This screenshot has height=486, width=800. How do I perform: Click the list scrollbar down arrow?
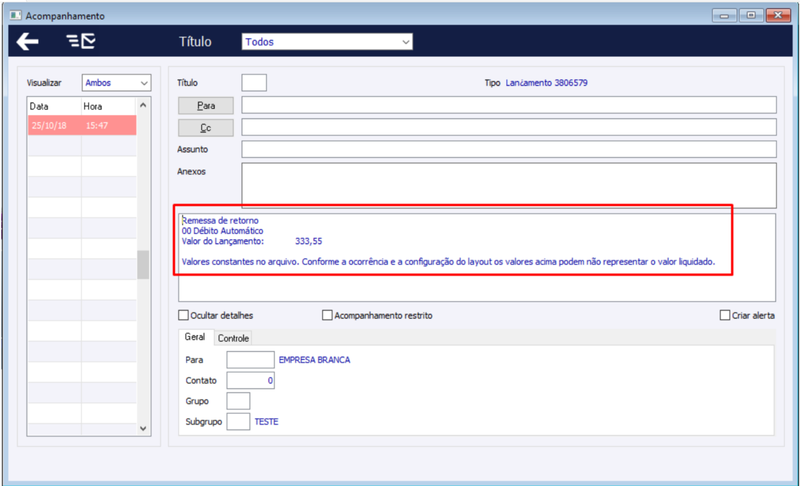tap(143, 428)
